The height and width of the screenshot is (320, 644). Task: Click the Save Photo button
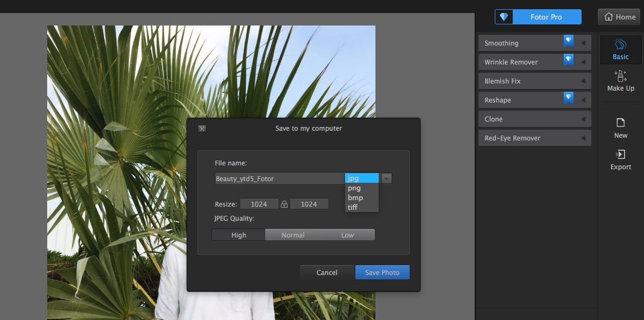point(382,272)
